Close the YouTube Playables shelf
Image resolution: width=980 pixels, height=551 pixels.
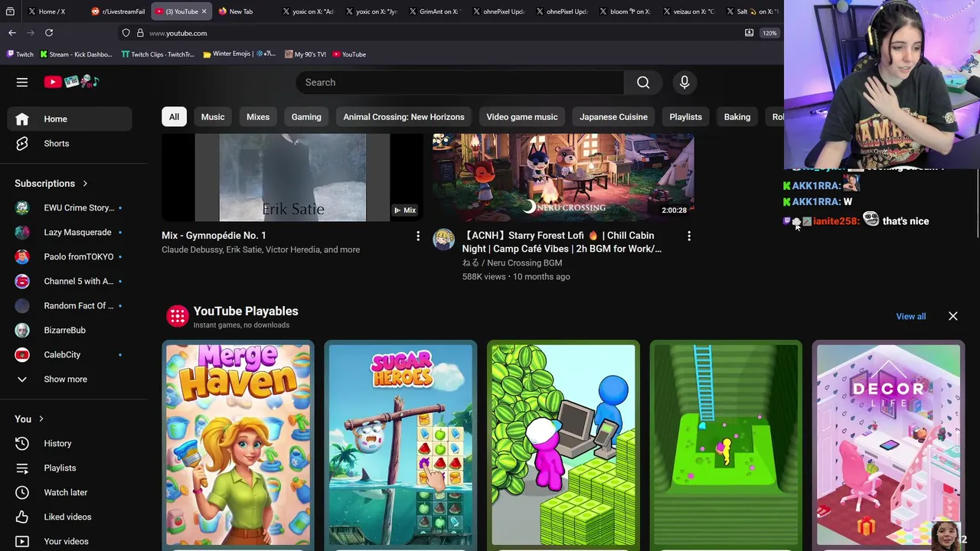pos(953,316)
